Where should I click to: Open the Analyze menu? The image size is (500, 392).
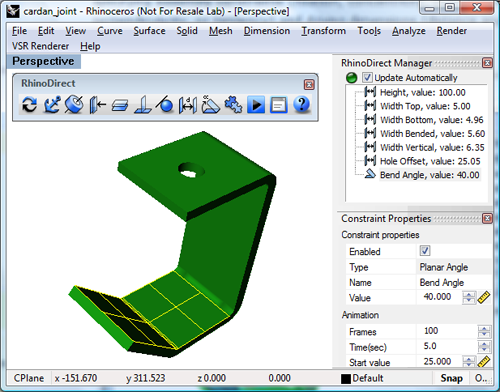pyautogui.click(x=409, y=31)
